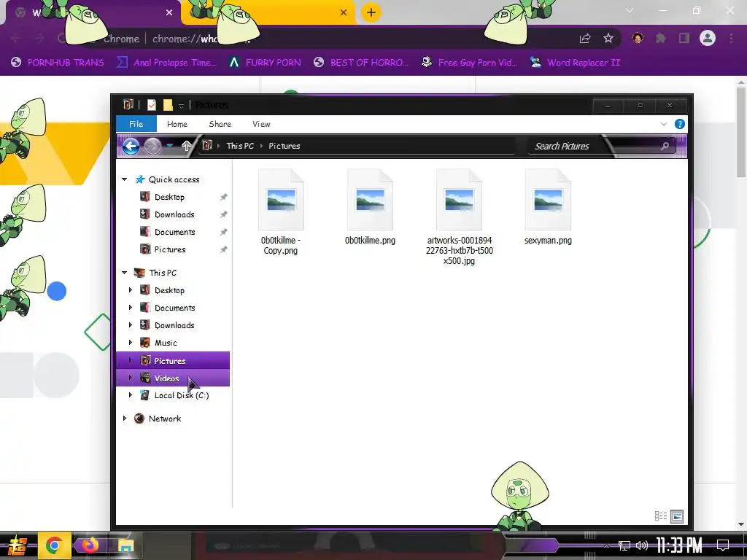Expand the Local Disk (C:) node
The width and height of the screenshot is (747, 560).
[x=130, y=394]
